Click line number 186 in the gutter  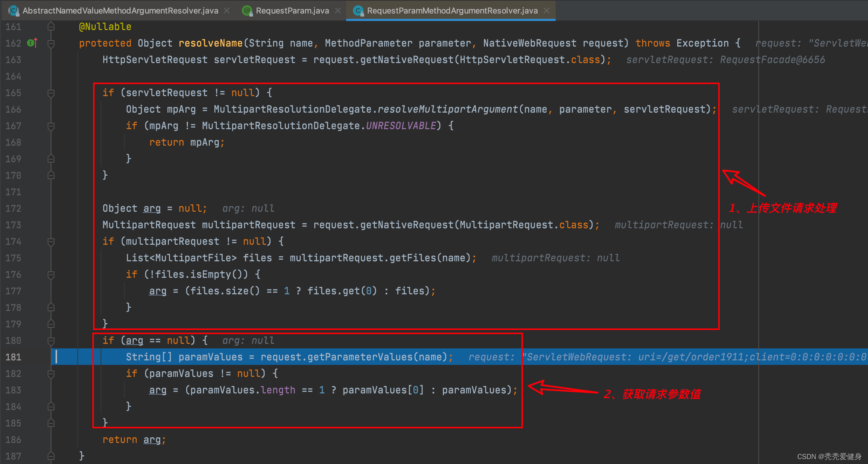click(x=13, y=440)
